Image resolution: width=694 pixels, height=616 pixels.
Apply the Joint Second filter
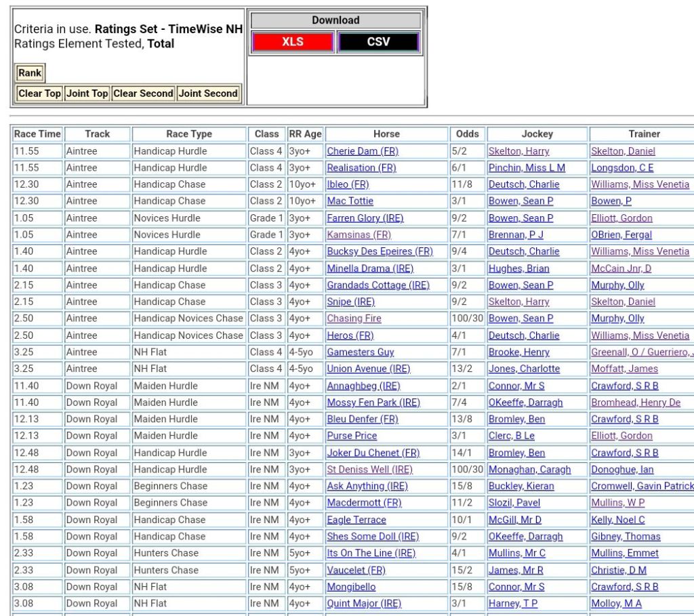[x=208, y=94]
